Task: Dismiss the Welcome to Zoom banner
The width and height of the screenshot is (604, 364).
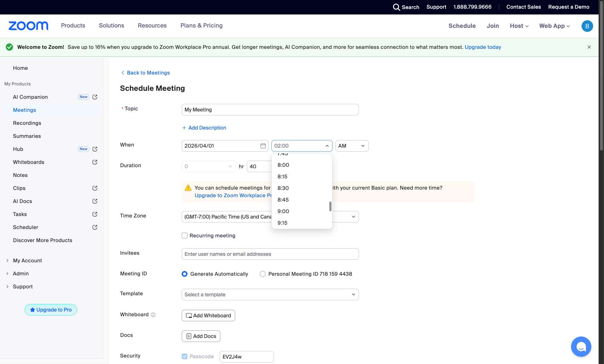Action: click(589, 47)
